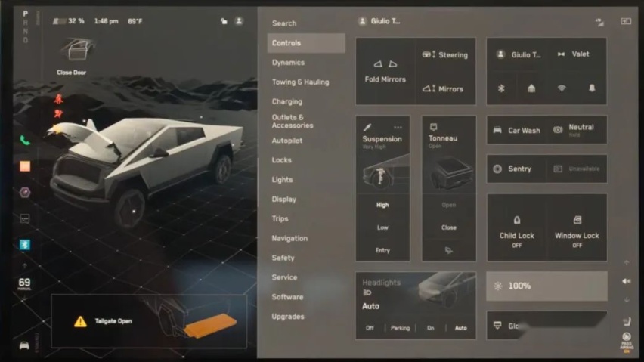This screenshot has height=362, width=644.
Task: Increase cabin temperature arrow above 69
Action: pyautogui.click(x=24, y=266)
